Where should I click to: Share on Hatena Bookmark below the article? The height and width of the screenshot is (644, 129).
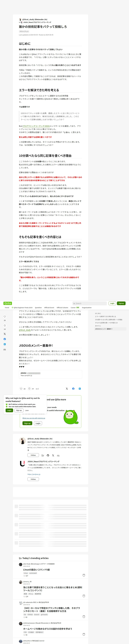click(80, 389)
